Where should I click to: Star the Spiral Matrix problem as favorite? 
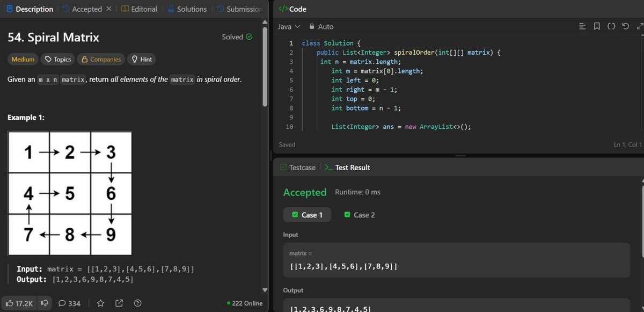tap(100, 303)
